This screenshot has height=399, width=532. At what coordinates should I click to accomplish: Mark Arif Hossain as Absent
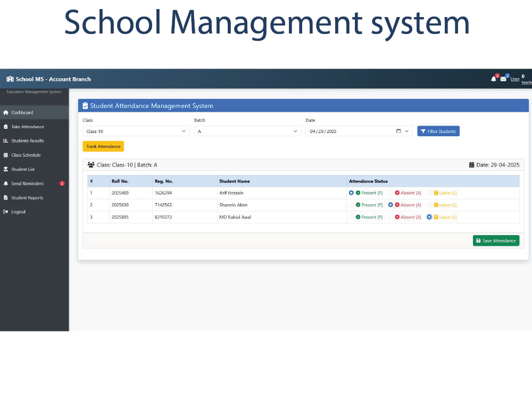[390, 193]
